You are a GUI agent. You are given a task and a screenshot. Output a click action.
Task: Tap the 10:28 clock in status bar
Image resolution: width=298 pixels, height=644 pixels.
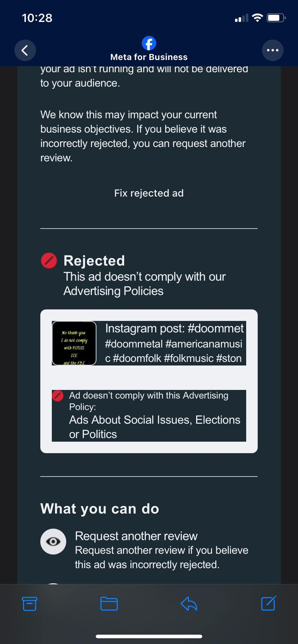pyautogui.click(x=37, y=18)
